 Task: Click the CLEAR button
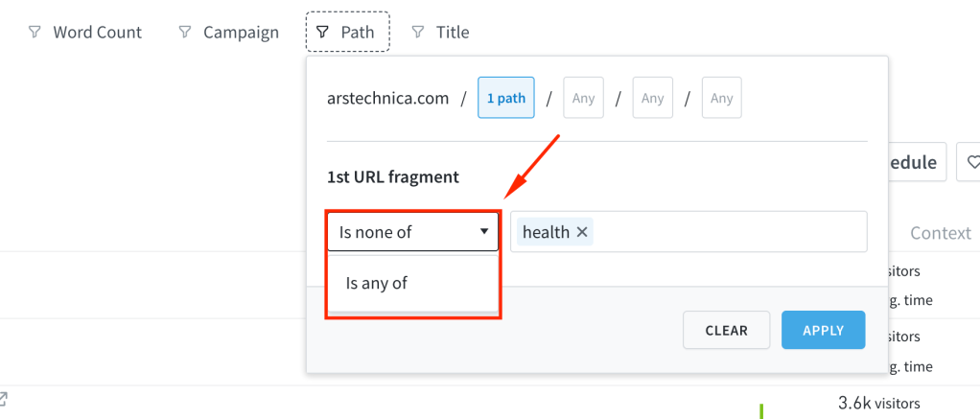(726, 330)
